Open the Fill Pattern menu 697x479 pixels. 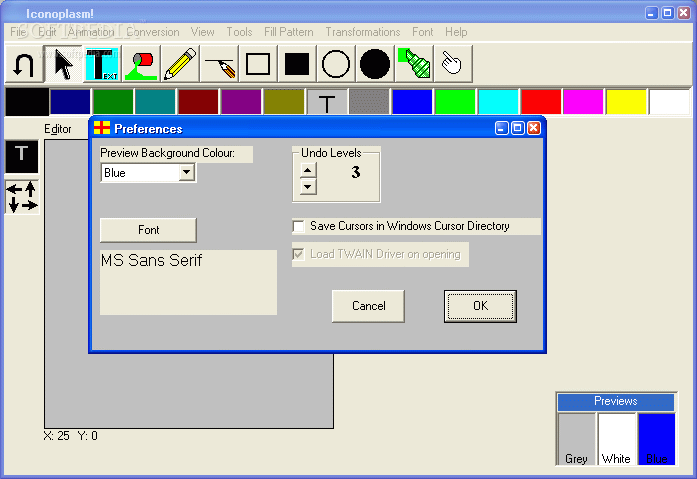288,32
